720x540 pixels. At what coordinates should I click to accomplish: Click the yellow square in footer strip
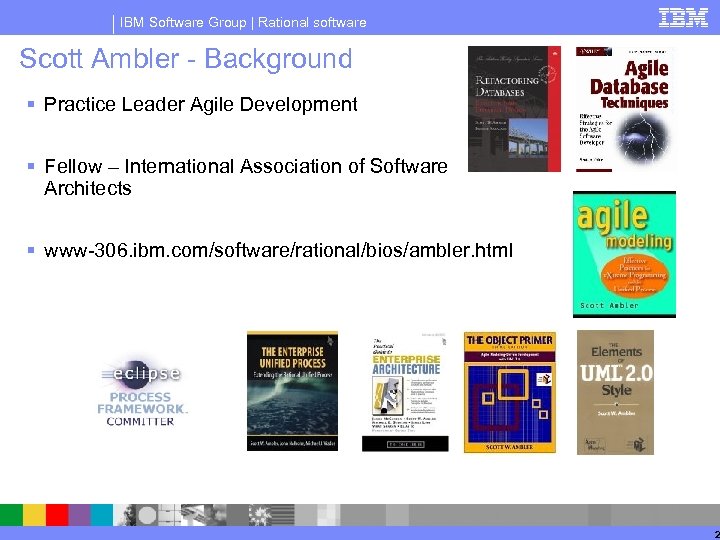pos(34,515)
